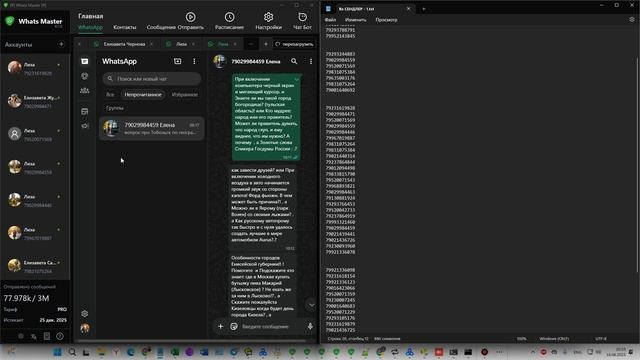Image resolution: width=640 pixels, height=360 pixels.
Task: Close the Елизавета Чернова session tab
Action: [152, 44]
